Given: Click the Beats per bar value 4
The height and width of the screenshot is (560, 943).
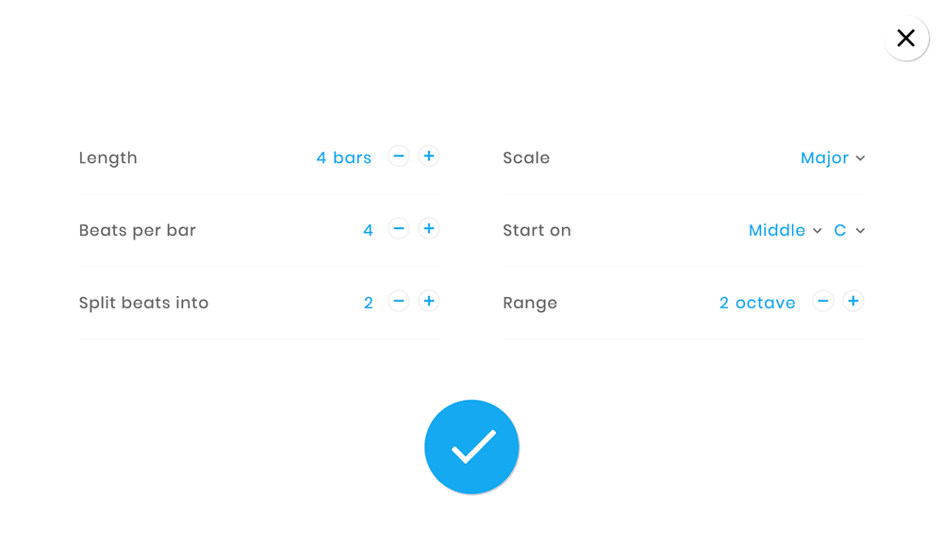Looking at the screenshot, I should click(368, 231).
